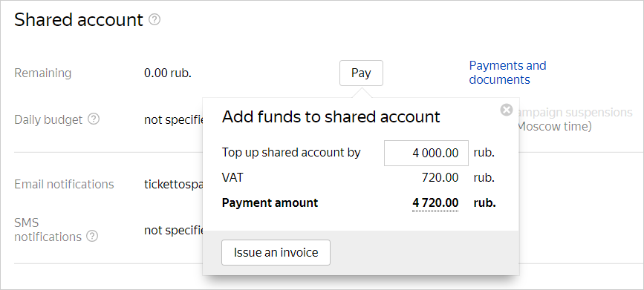Click the Add funds to shared account title
This screenshot has width=644, height=290.
(x=331, y=117)
